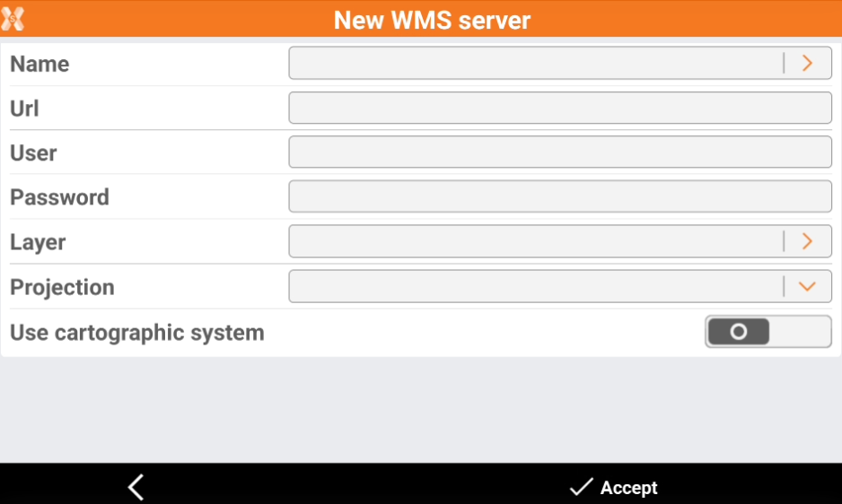Click the Use cartographic system label
842x504 pixels.
pyautogui.click(x=137, y=333)
